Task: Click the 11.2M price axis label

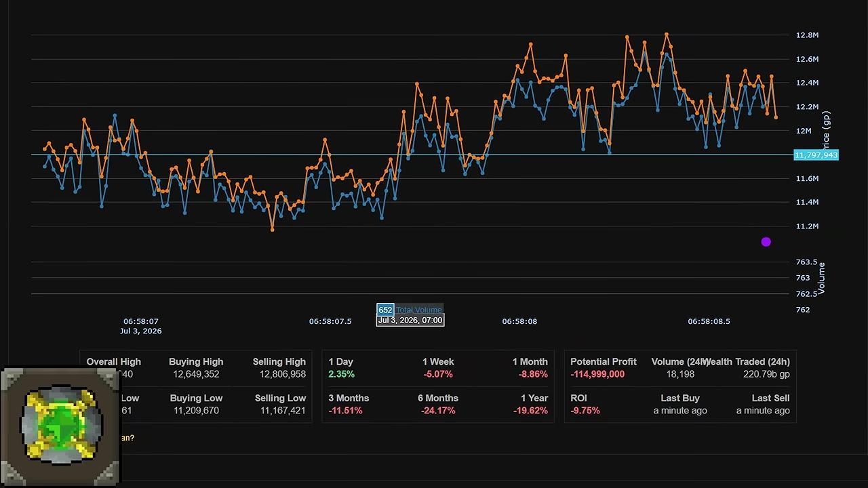Action: pos(807,226)
